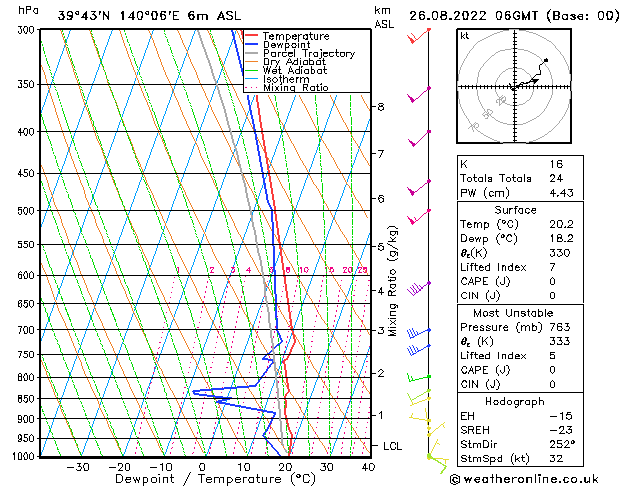Click the 'SREH' value -23

coord(561,430)
